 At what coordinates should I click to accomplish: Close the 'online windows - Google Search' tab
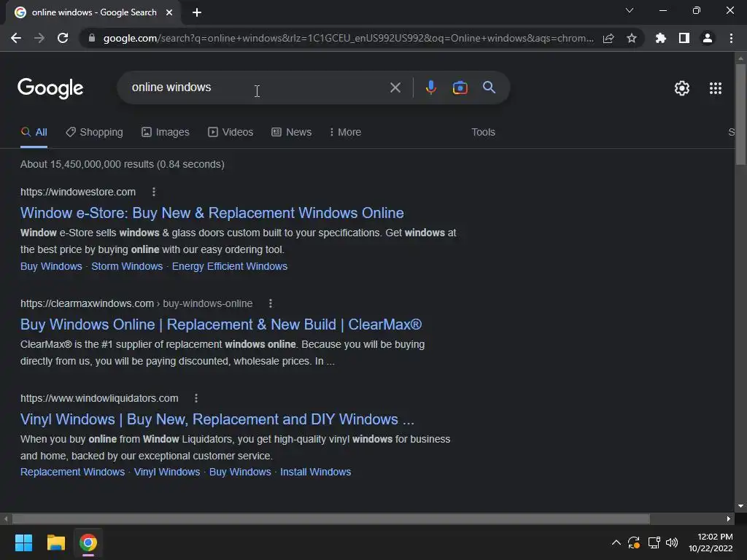[169, 12]
